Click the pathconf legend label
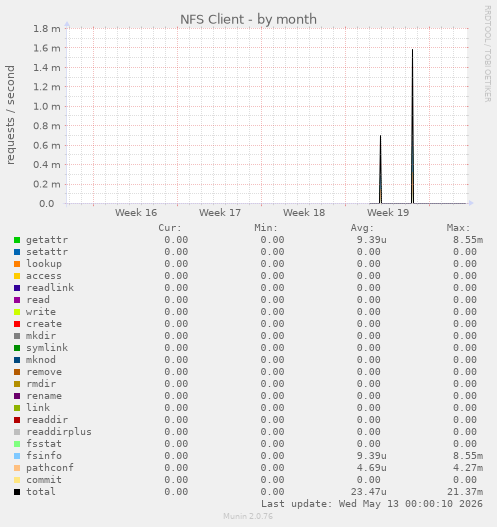Viewport: 497px width, 527px height. (x=50, y=468)
